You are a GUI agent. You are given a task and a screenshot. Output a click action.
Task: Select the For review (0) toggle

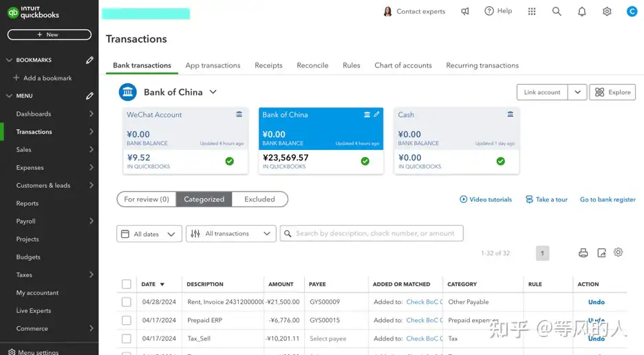click(147, 200)
